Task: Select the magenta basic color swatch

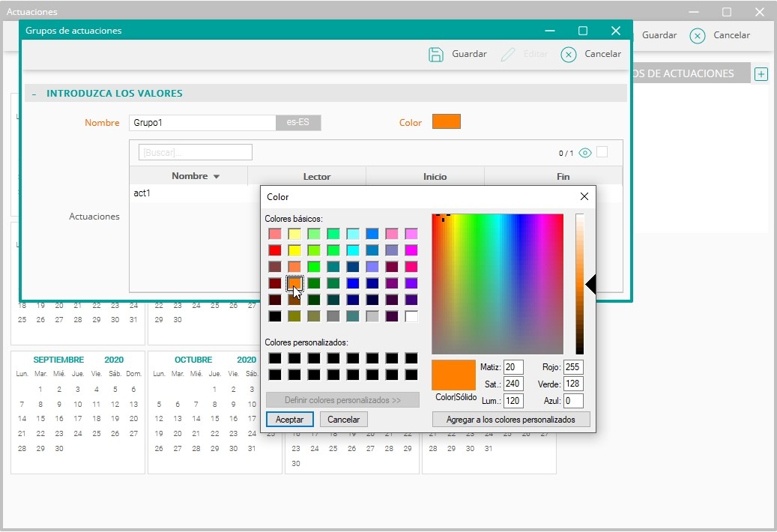Action: (x=411, y=250)
